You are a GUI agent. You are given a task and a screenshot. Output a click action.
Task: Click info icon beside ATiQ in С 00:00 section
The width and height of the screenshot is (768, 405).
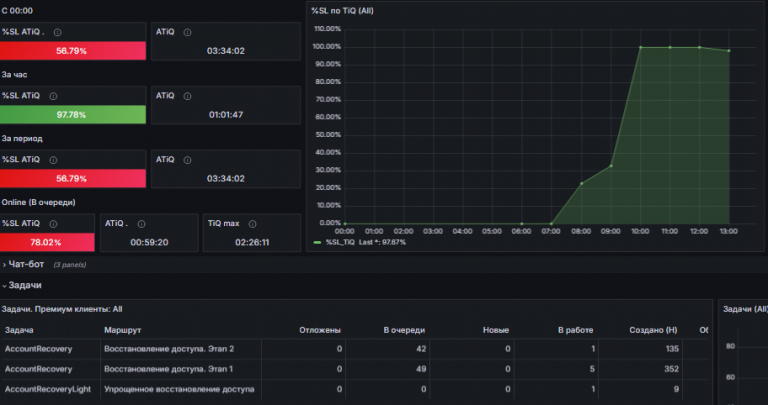187,32
